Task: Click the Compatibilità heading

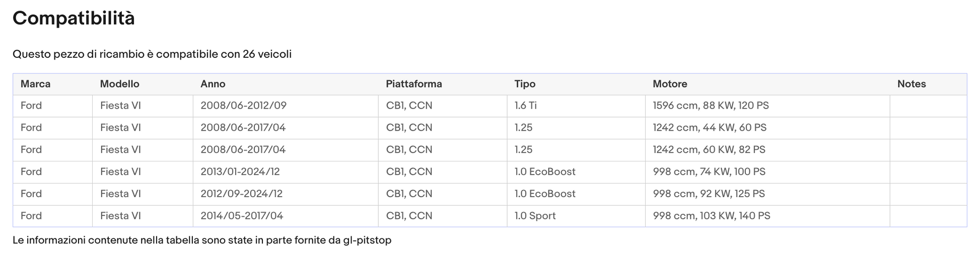Action: 74,19
